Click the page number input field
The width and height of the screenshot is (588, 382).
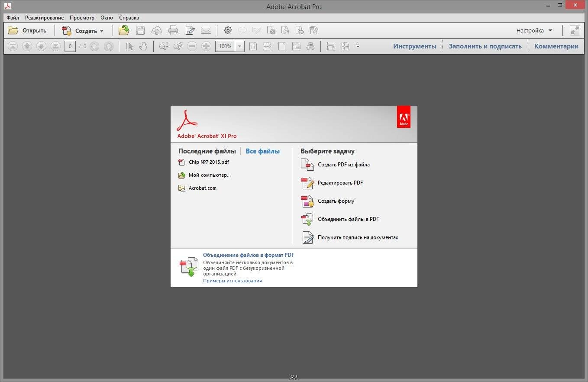click(x=70, y=46)
